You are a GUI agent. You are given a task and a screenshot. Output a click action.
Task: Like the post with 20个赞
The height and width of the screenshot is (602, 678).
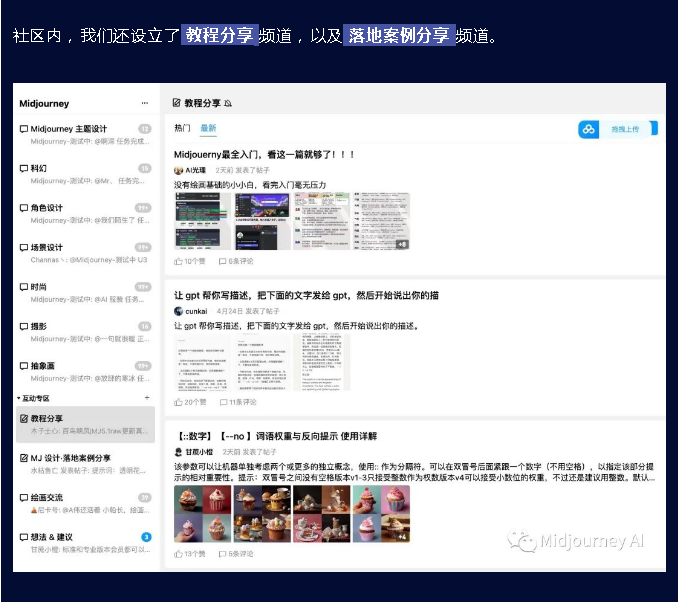tap(190, 402)
